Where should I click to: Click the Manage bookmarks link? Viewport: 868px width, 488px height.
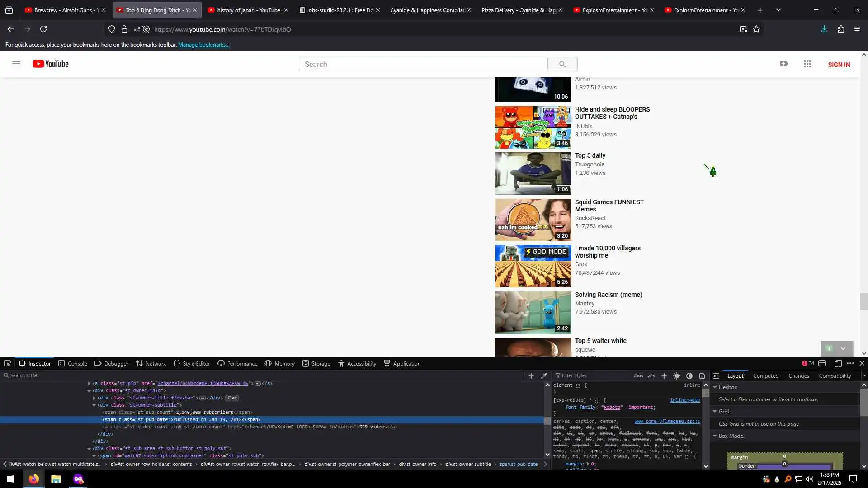click(203, 45)
